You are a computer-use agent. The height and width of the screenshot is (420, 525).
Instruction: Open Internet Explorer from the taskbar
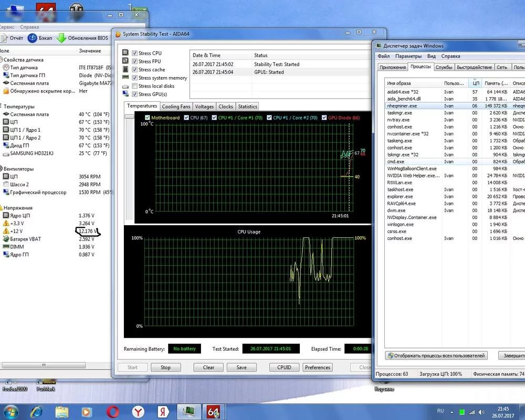(36, 411)
